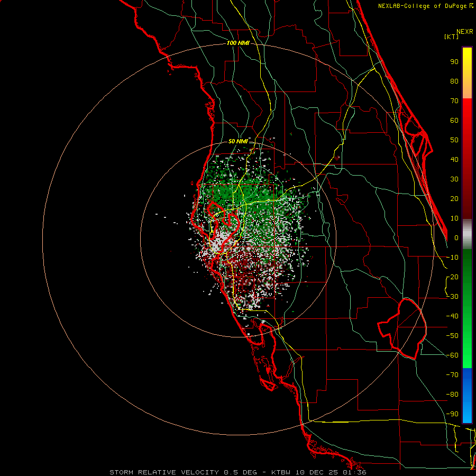Click the positive 40 knot scale label
The height and width of the screenshot is (476, 476).
(x=454, y=160)
